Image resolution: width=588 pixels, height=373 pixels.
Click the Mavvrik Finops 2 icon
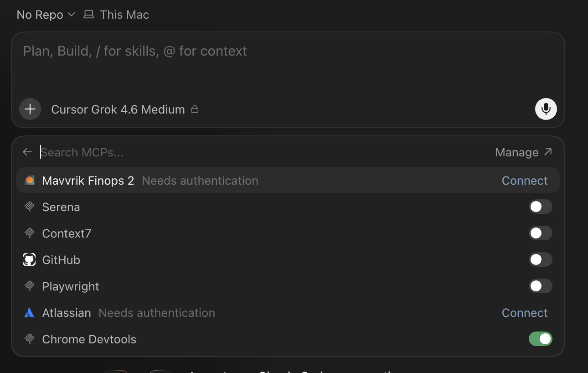coord(30,180)
